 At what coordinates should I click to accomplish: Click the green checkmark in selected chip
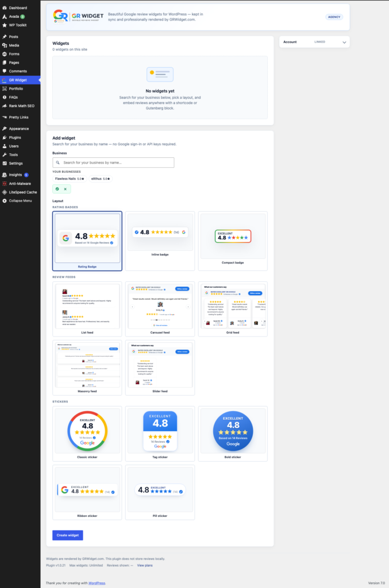[x=57, y=189]
